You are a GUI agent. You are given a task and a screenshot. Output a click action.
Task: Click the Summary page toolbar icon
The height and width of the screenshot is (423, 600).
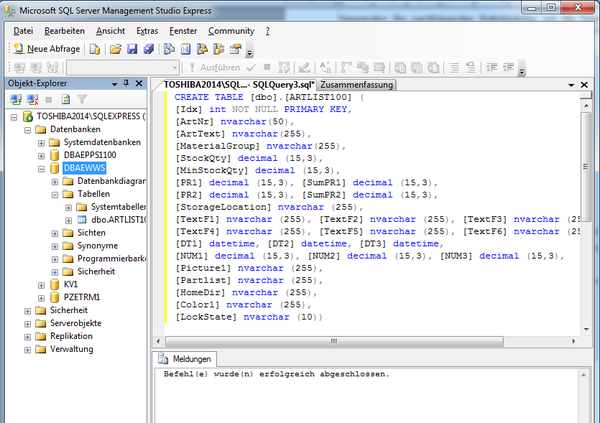click(x=186, y=49)
